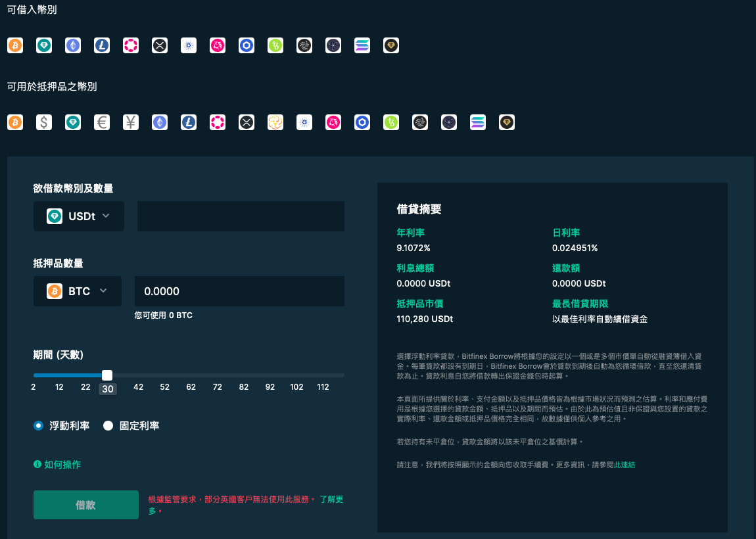Viewport: 756px width, 539px height.
Task: Select Chainlink in the borrowable currencies row
Action: (x=247, y=45)
